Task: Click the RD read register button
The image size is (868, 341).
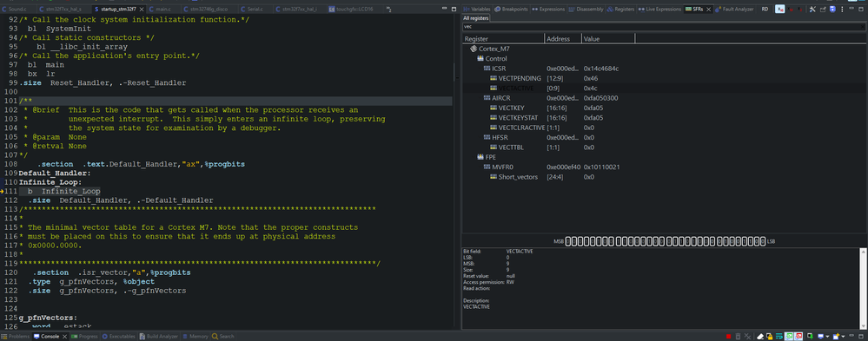Action: [765, 9]
